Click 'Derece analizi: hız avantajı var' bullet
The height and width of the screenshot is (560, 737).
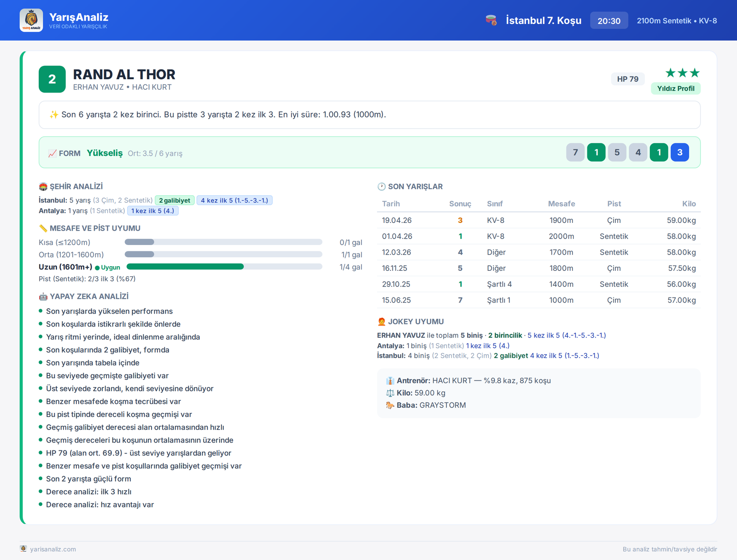[x=100, y=505]
